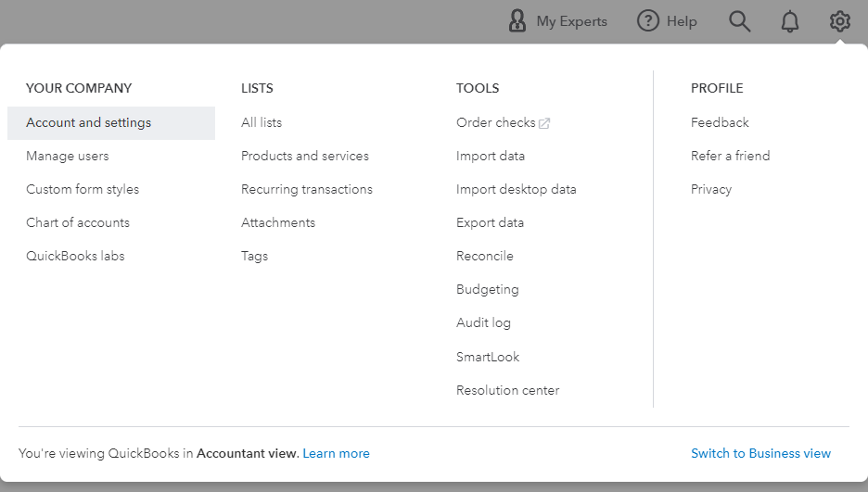The image size is (868, 492).
Task: Click the My Experts person icon
Action: 517,21
